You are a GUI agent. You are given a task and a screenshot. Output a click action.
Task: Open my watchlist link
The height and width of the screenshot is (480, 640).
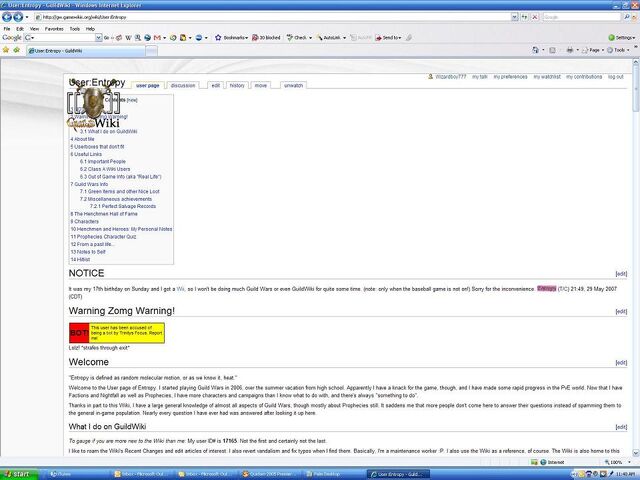click(x=547, y=77)
